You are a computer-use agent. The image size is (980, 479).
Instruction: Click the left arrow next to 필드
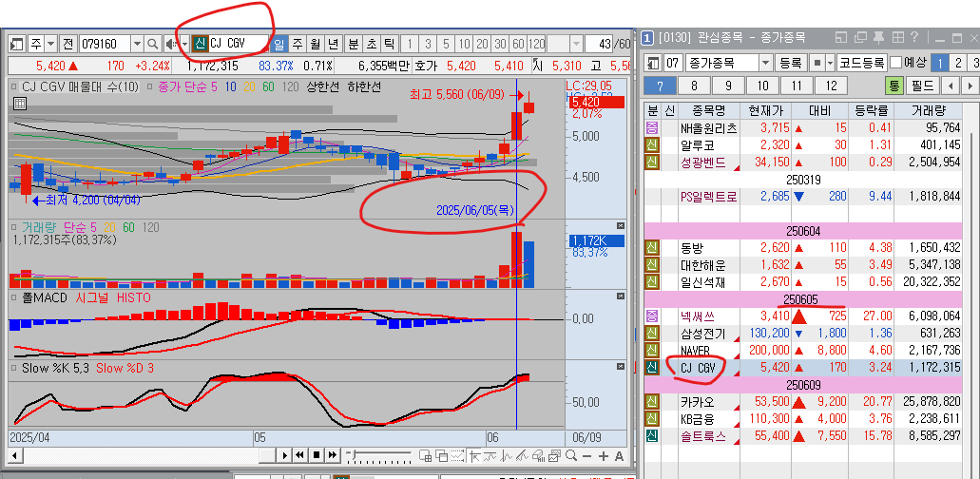click(x=951, y=85)
